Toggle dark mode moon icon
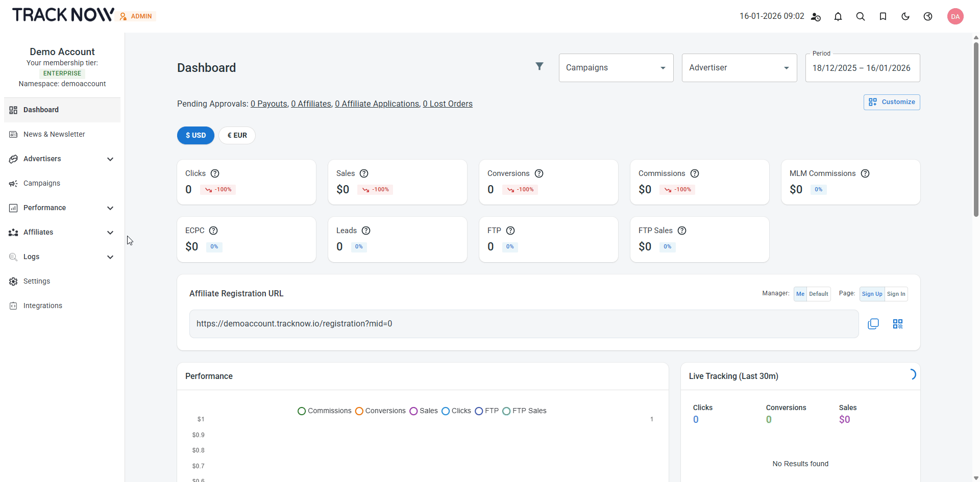Image resolution: width=980 pixels, height=482 pixels. coord(905,16)
